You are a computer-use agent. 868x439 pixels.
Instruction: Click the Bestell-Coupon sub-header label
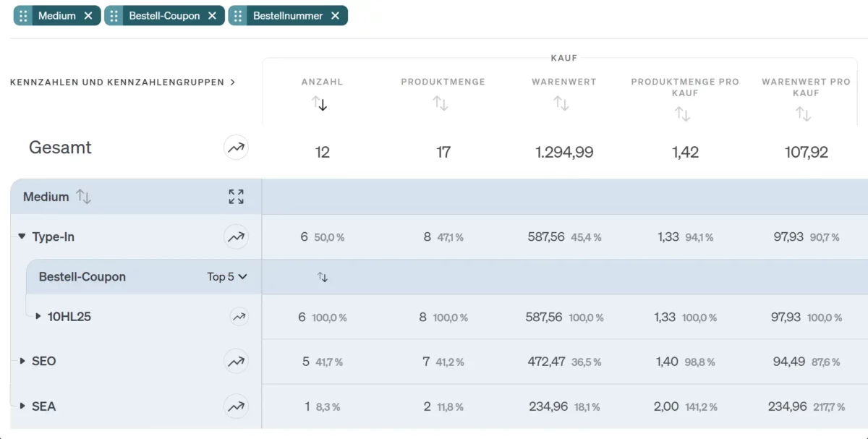pyautogui.click(x=82, y=277)
